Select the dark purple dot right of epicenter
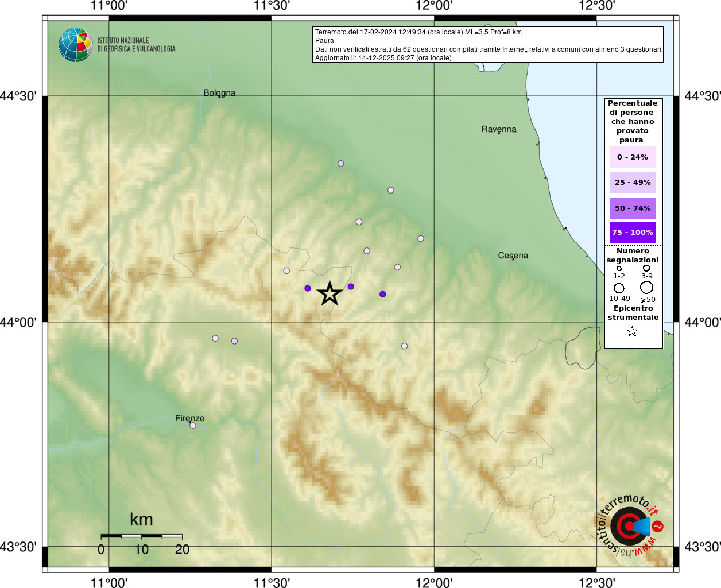The width and height of the screenshot is (721, 588). click(351, 287)
